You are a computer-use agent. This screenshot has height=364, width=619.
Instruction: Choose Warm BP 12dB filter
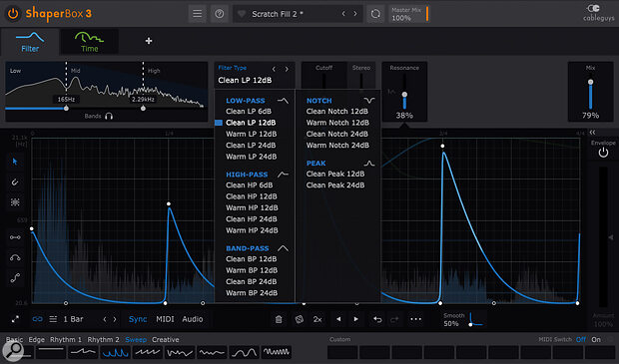click(x=252, y=270)
